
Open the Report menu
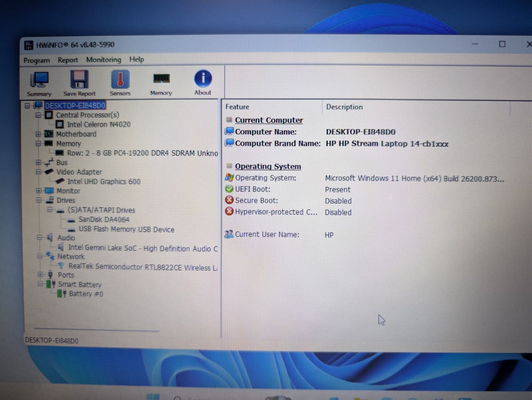pos(68,60)
